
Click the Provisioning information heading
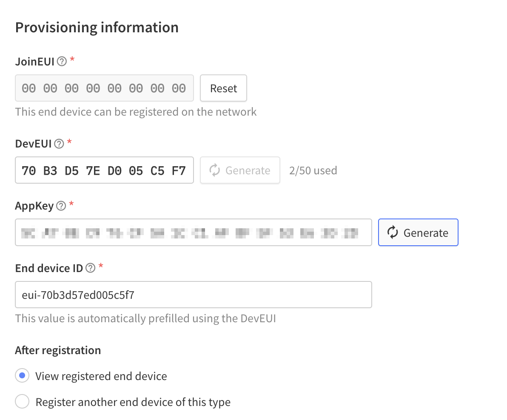click(97, 28)
